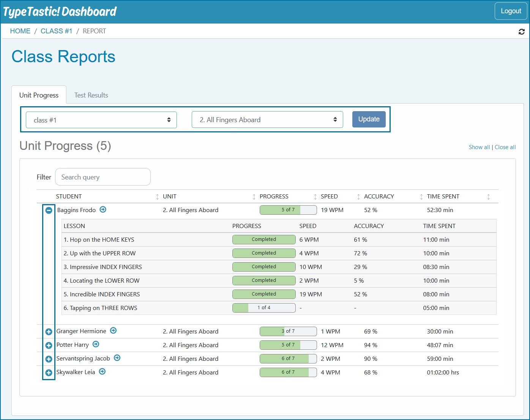Expand Granger Hermione's lesson row
The image size is (530, 420).
(x=49, y=332)
